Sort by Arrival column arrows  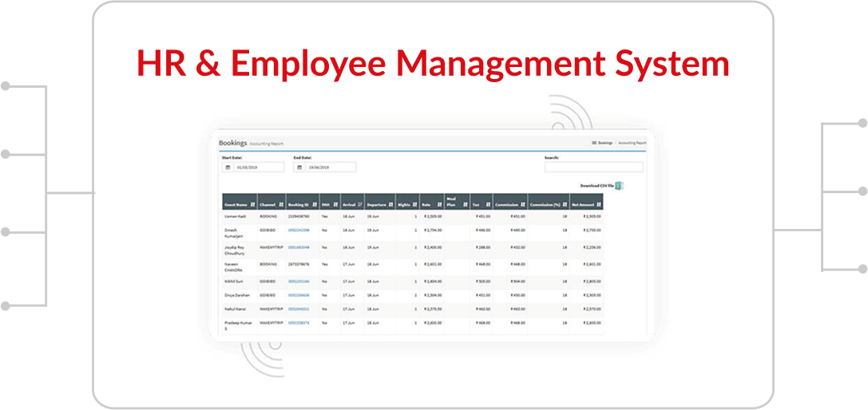tap(360, 205)
